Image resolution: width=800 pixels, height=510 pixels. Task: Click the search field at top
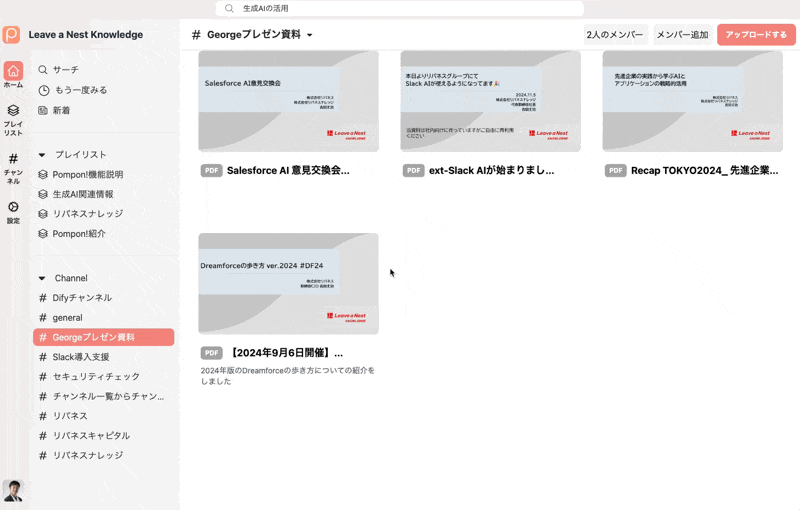pos(400,8)
